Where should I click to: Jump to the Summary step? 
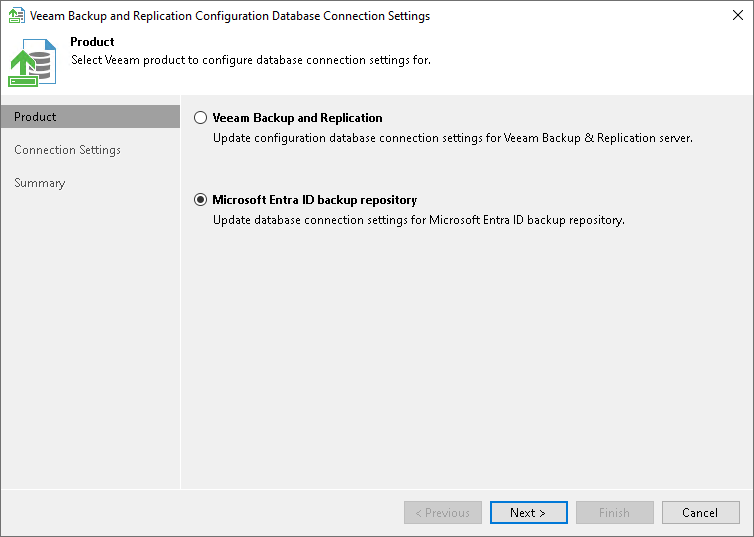tap(40, 183)
